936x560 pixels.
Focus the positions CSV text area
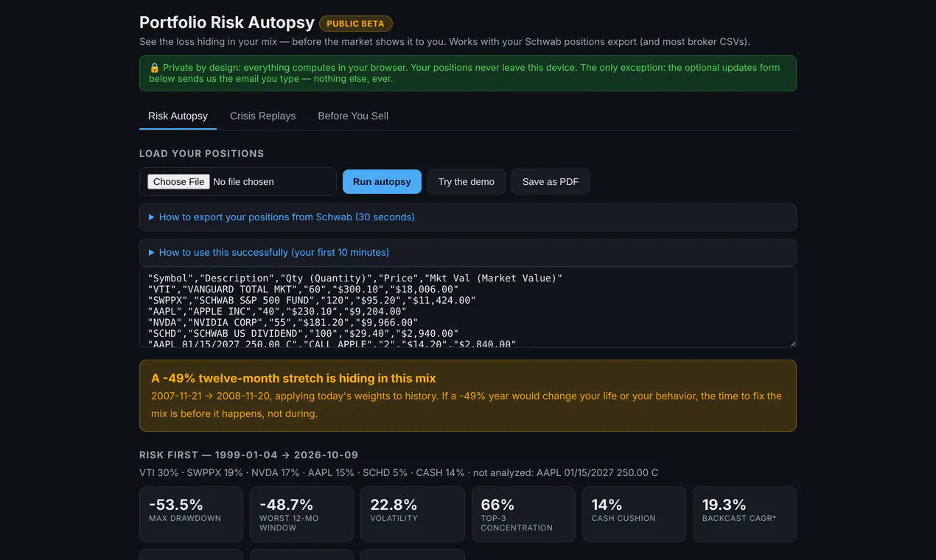tap(468, 307)
